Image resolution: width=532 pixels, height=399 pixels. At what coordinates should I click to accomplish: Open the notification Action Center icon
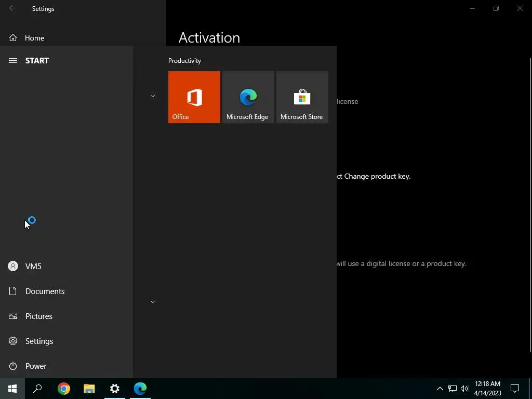coord(515,389)
